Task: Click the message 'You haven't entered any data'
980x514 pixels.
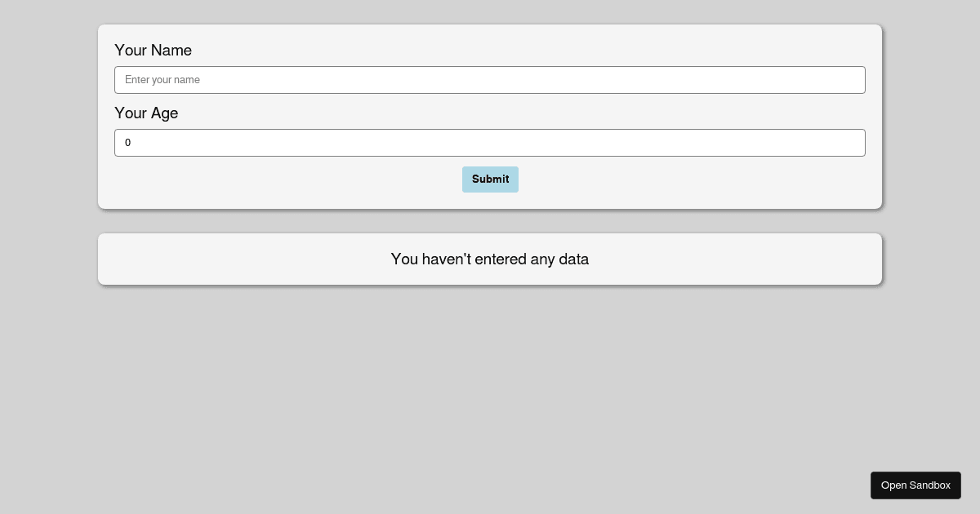Action: (490, 259)
